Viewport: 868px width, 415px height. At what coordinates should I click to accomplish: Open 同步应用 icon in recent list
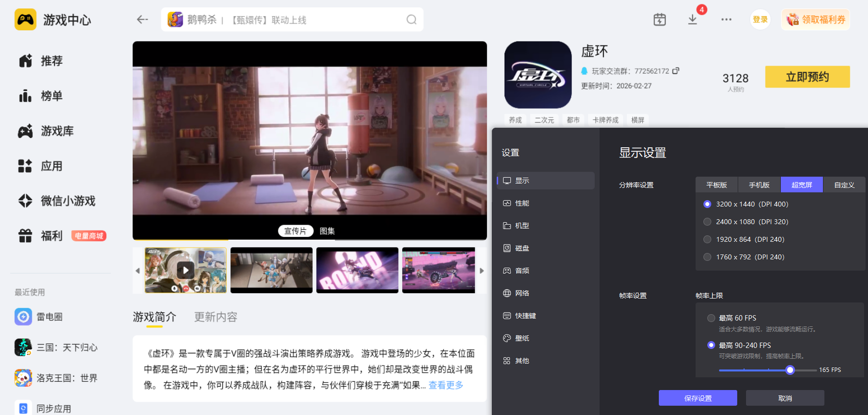tap(23, 408)
